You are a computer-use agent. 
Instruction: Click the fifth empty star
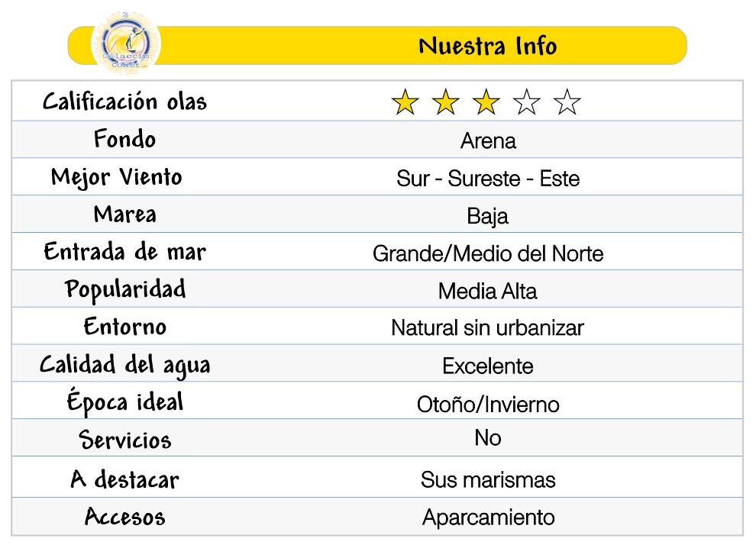point(567,102)
